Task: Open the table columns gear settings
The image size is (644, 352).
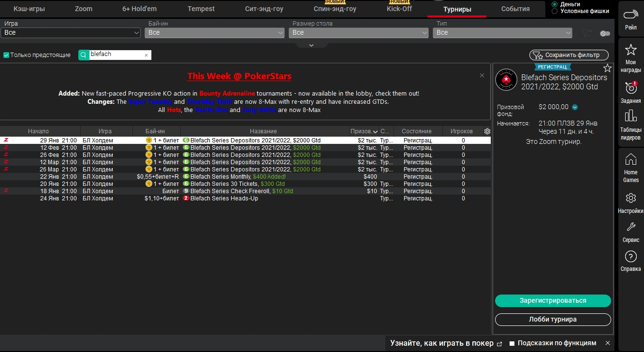Action: tap(487, 131)
